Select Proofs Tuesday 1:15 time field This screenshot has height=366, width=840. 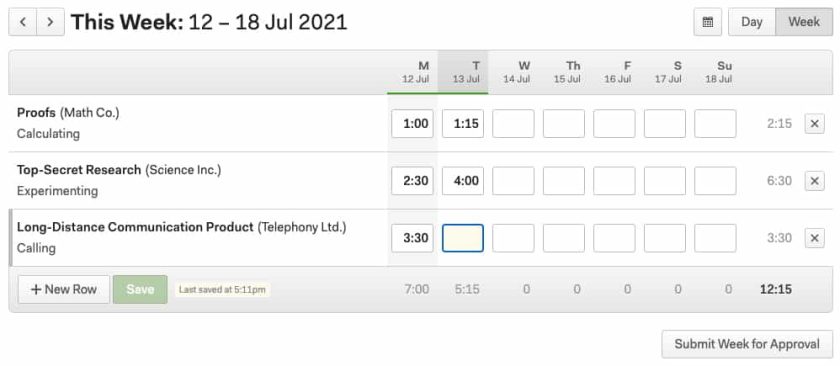click(463, 124)
